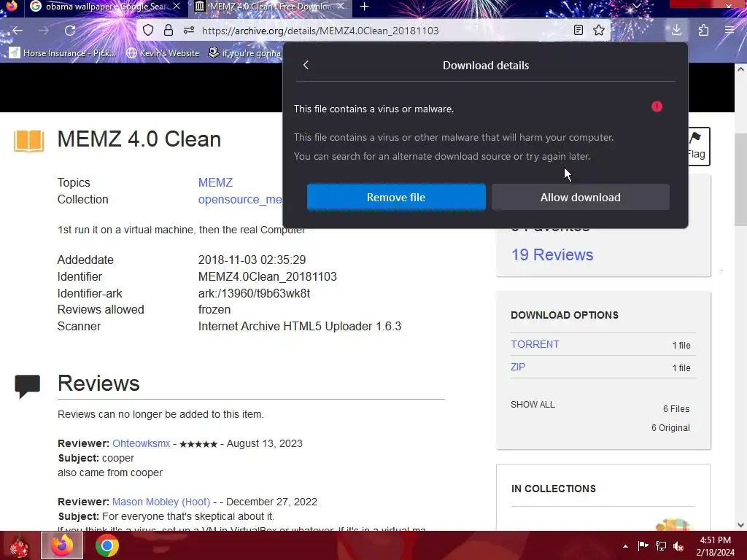Click the "6 Original" files text
The width and height of the screenshot is (747, 560).
[x=670, y=427]
